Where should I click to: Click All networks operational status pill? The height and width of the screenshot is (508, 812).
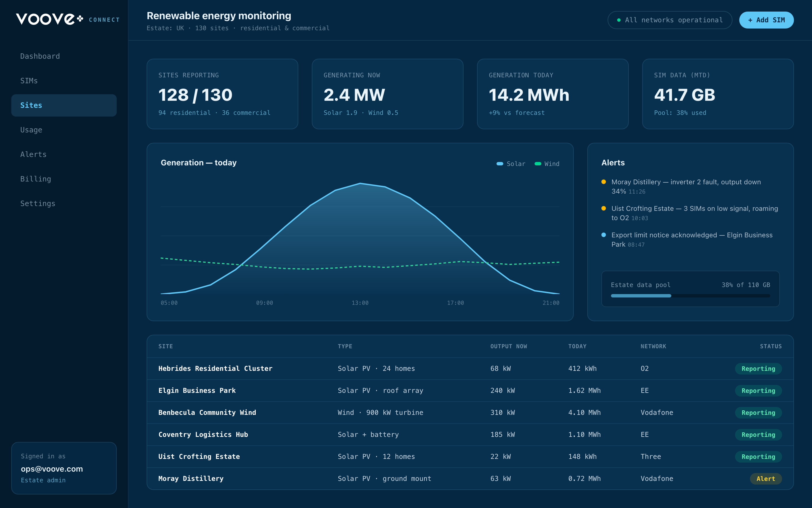tap(670, 20)
